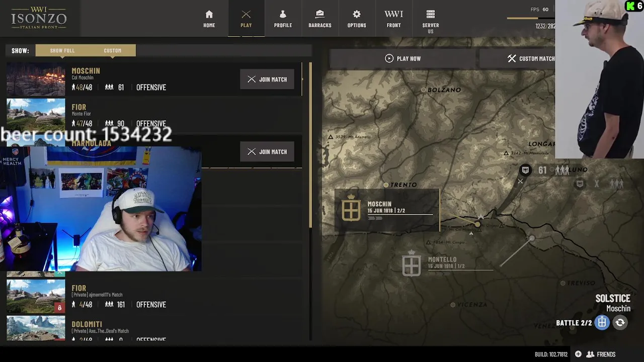Click the Monte Fior map thumbnail
The image size is (644, 362).
point(36,116)
